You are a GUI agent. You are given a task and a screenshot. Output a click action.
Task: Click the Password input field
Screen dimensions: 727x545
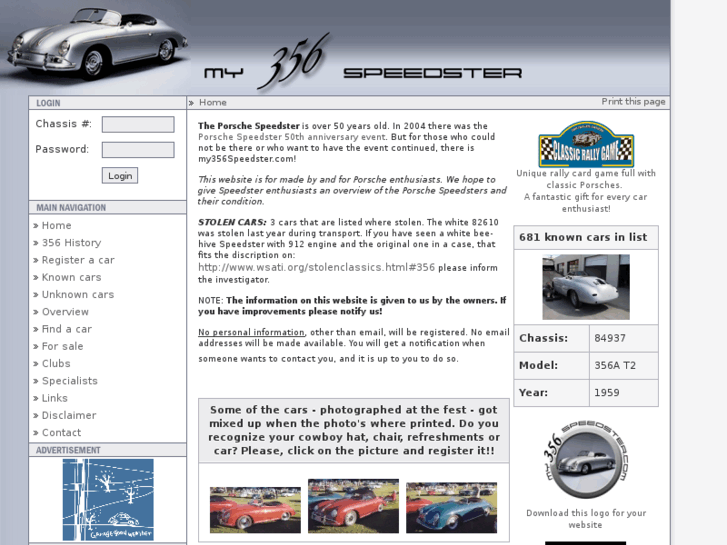[x=138, y=150]
